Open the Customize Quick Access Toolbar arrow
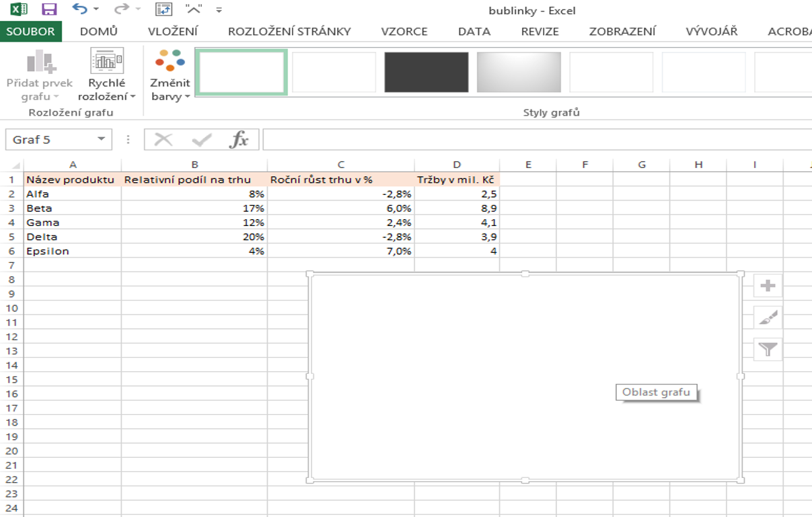 [219, 10]
